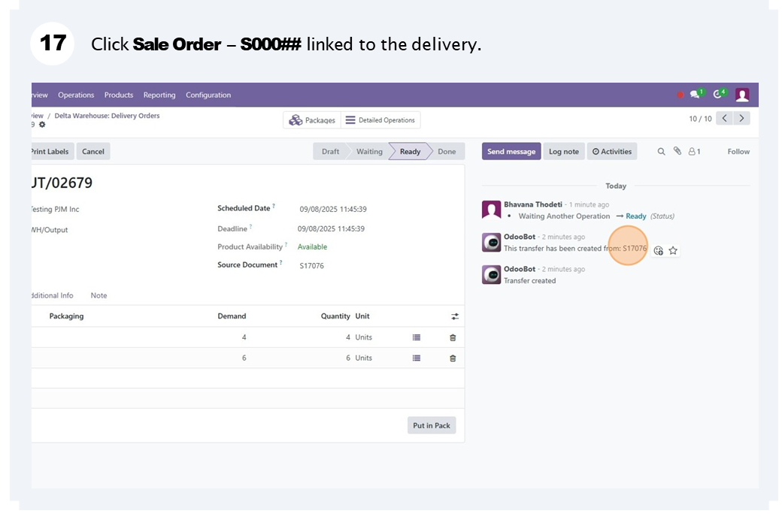Image resolution: width=782 pixels, height=532 pixels.
Task: Open Detailed Operations view
Action: click(380, 120)
